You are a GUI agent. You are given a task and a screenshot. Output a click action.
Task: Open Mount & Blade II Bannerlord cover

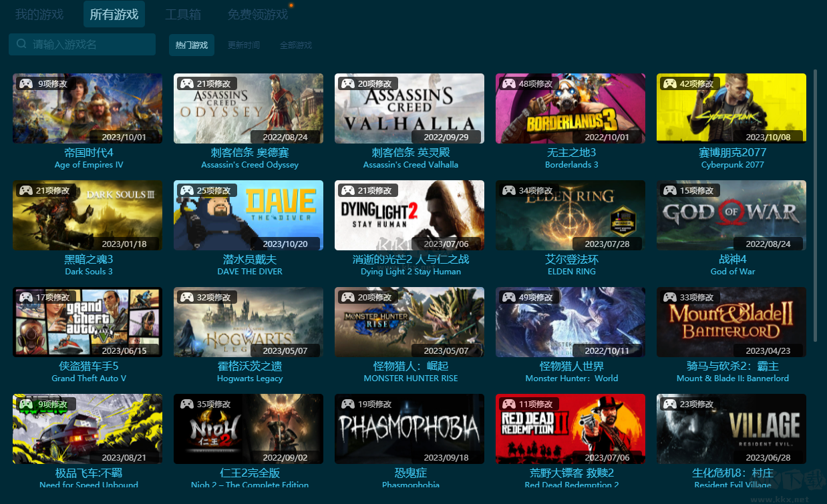731,322
